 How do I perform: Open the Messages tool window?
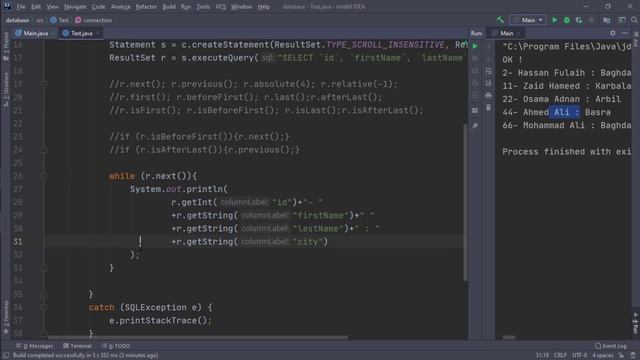[x=35, y=346]
